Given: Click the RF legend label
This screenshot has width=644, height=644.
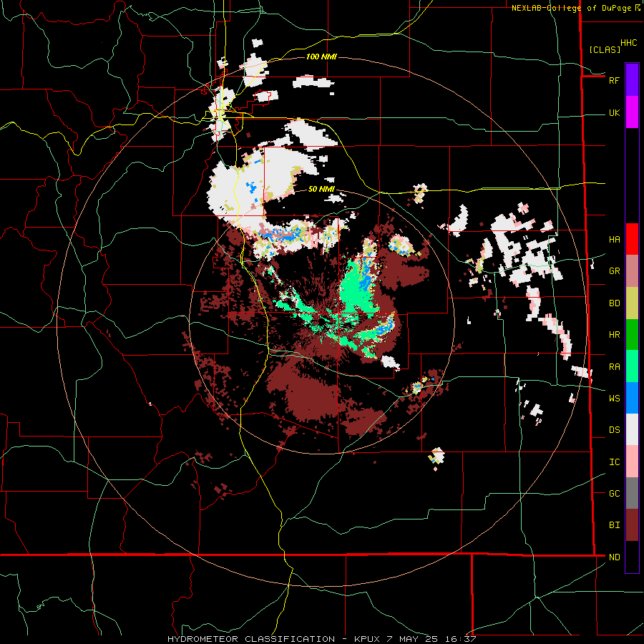Looking at the screenshot, I should click(614, 80).
